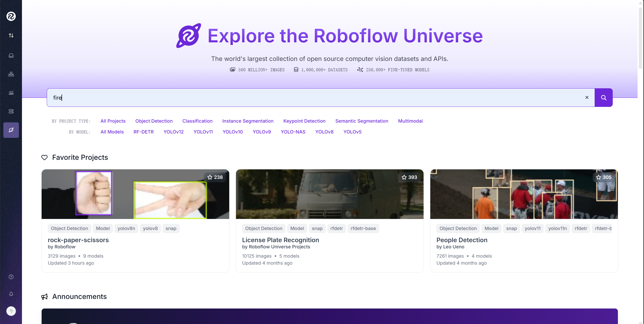Select the YOLO-NAS model filter

point(293,132)
